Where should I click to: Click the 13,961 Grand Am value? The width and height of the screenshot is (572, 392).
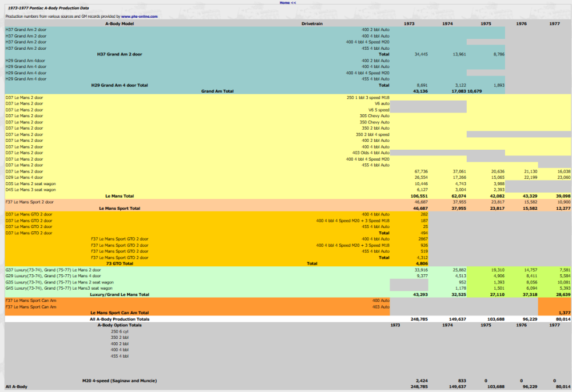pyautogui.click(x=459, y=54)
